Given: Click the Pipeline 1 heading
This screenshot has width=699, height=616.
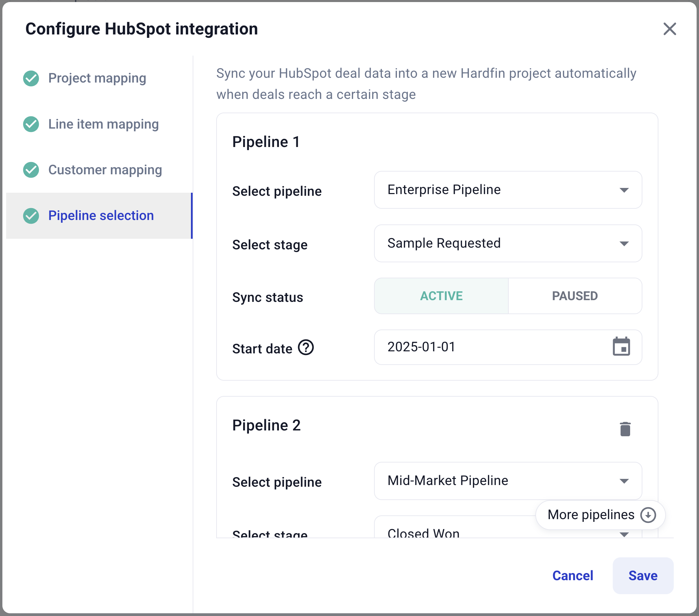Looking at the screenshot, I should (x=266, y=142).
